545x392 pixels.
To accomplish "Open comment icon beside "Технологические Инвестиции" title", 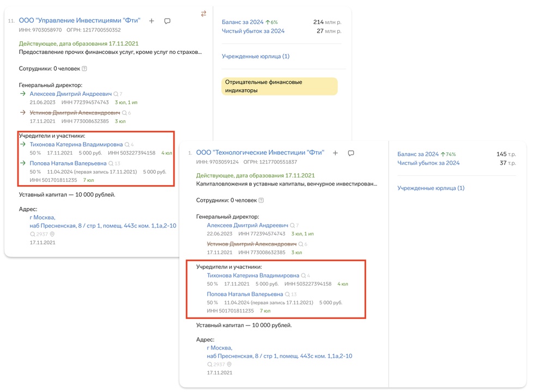I will 351,154.
